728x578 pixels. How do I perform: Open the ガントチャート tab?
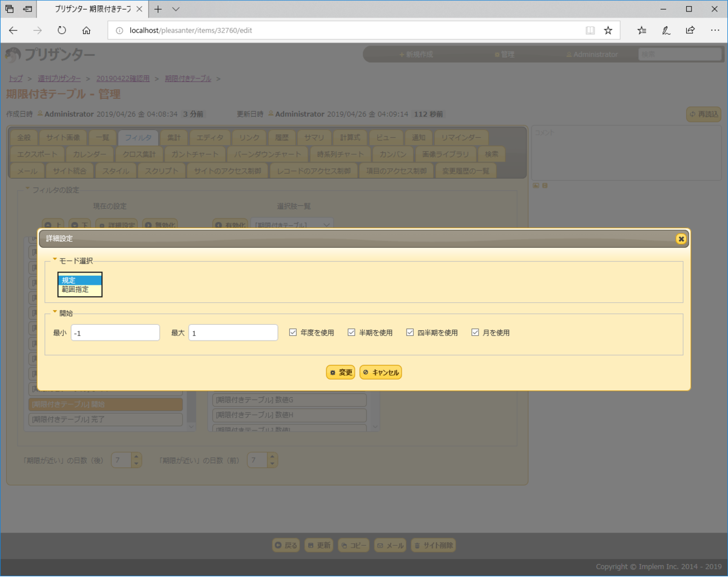(x=195, y=154)
